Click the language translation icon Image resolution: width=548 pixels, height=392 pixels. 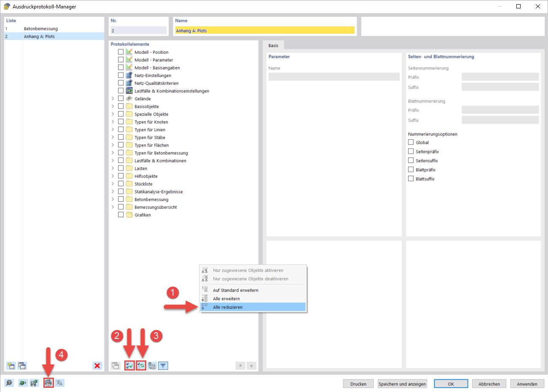click(59, 383)
